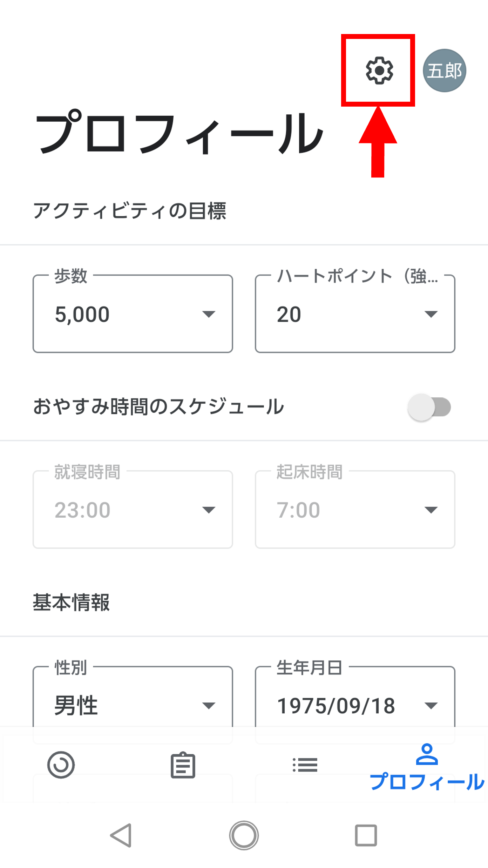Tap the プロフィール page heading
The height and width of the screenshot is (868, 488).
[179, 134]
